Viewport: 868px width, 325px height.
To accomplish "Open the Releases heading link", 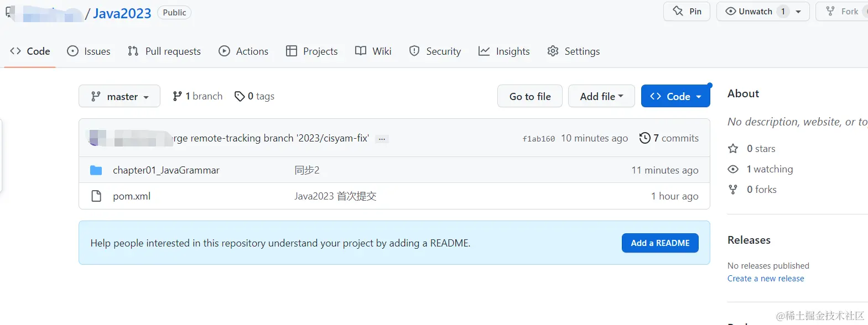I will coord(749,240).
